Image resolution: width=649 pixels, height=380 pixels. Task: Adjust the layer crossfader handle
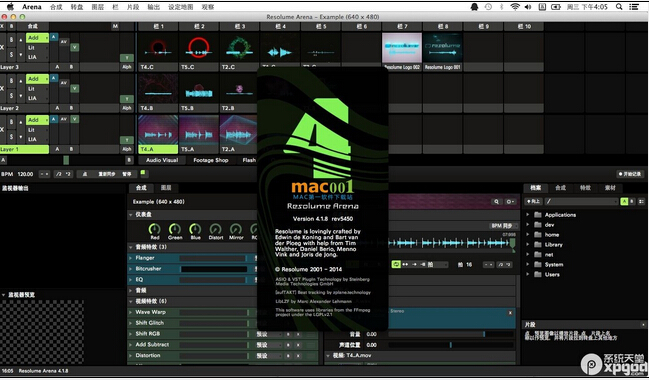[66, 160]
